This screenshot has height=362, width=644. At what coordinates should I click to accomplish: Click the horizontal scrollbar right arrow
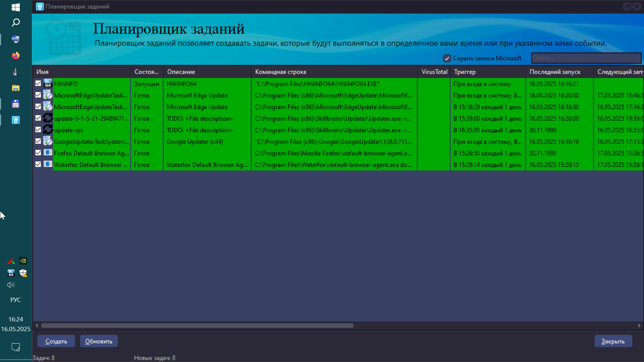pyautogui.click(x=639, y=325)
